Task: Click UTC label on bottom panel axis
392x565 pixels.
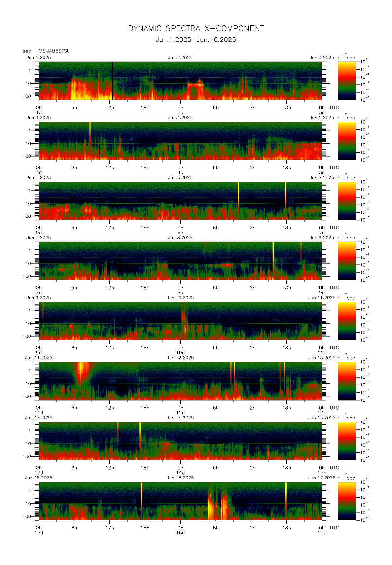Action: (x=334, y=528)
